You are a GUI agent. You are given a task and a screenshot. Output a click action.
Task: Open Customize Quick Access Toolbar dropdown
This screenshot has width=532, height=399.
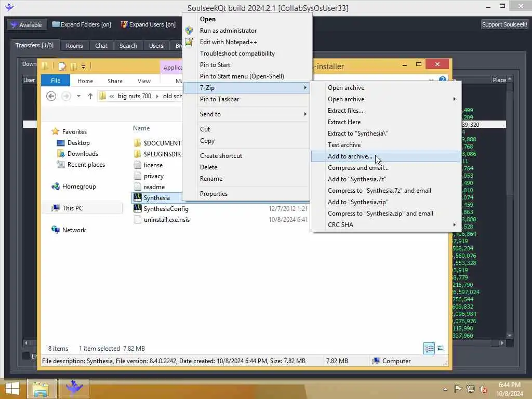click(x=83, y=66)
